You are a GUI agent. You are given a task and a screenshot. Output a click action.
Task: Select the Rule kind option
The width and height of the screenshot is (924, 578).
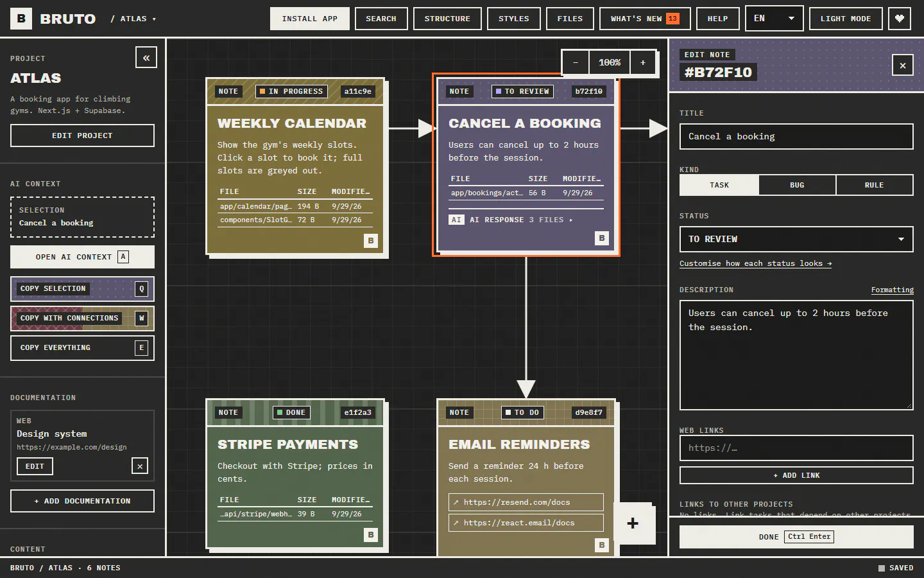pyautogui.click(x=874, y=185)
